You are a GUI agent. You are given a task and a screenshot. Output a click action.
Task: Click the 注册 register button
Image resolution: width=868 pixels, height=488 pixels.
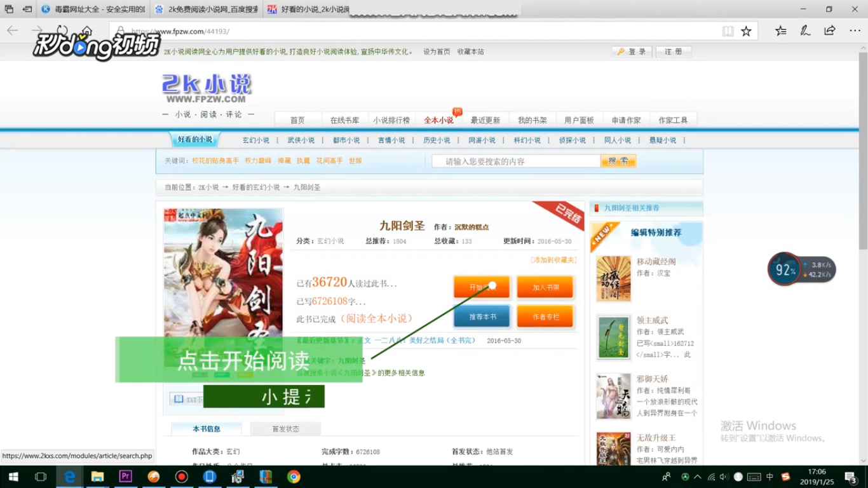(674, 51)
